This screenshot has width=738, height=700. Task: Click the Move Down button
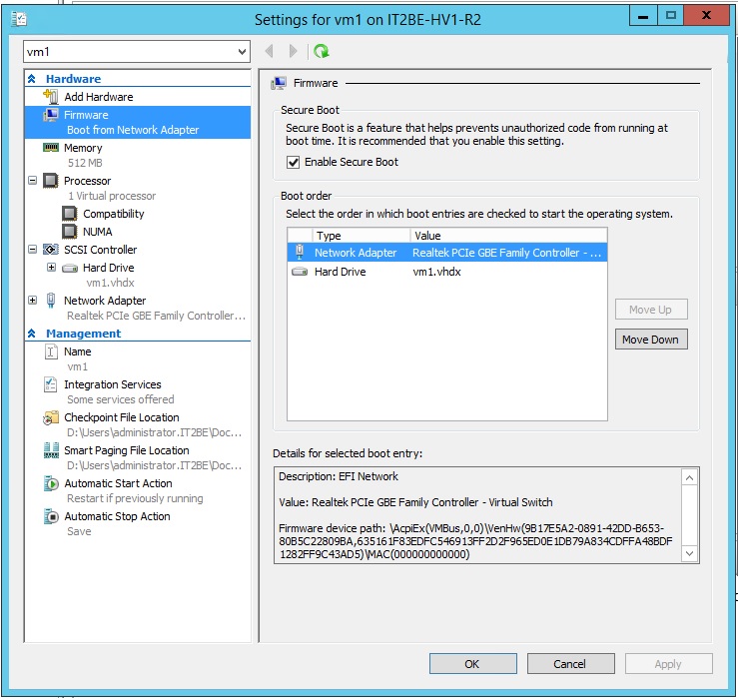pos(651,340)
